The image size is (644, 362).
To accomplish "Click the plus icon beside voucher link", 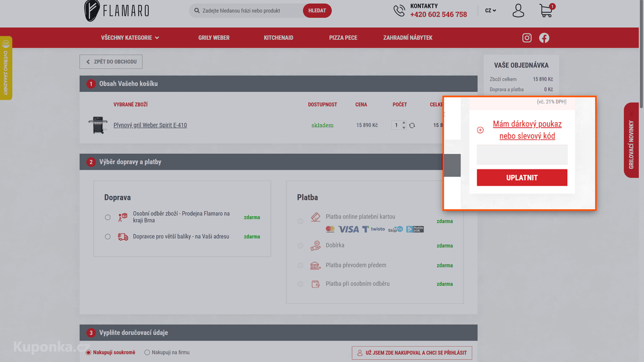I will point(480,130).
